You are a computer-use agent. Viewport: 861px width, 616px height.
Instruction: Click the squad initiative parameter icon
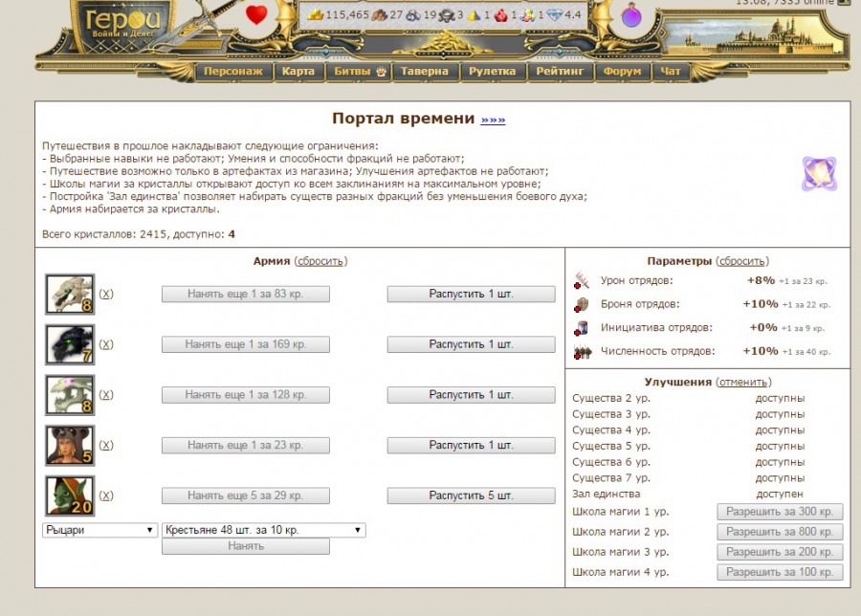(x=582, y=328)
